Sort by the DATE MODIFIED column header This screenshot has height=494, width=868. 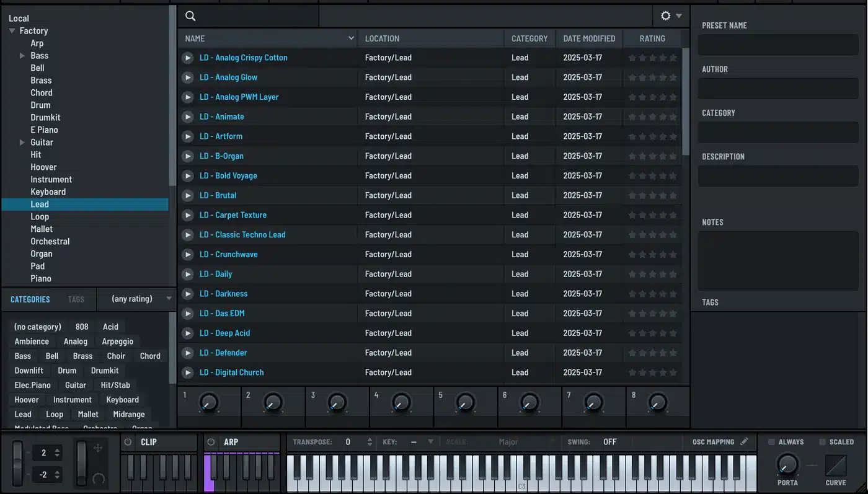tap(589, 38)
